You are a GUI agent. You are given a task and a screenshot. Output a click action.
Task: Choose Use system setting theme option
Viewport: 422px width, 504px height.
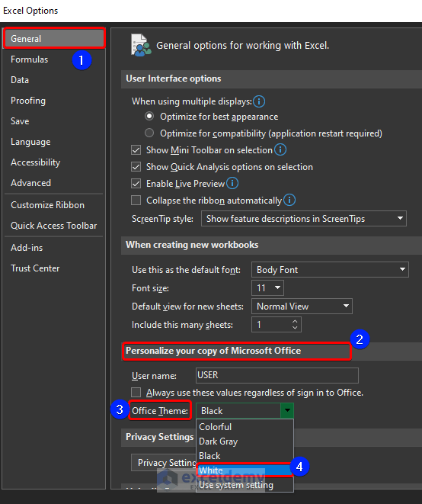245,485
